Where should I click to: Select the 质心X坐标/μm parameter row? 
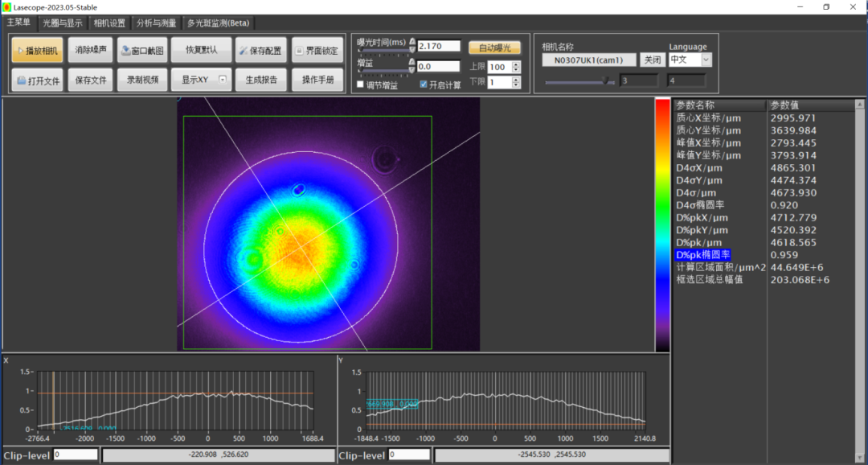point(764,118)
